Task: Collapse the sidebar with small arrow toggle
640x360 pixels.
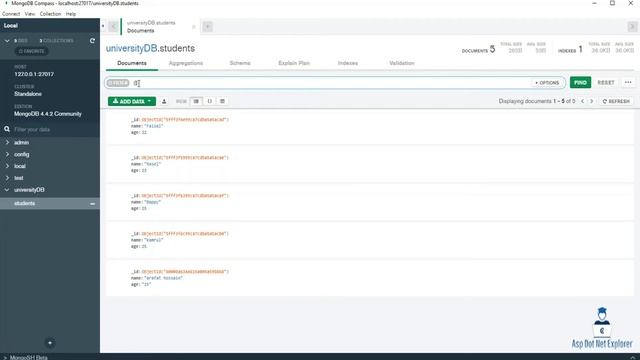Action: pyautogui.click(x=103, y=26)
